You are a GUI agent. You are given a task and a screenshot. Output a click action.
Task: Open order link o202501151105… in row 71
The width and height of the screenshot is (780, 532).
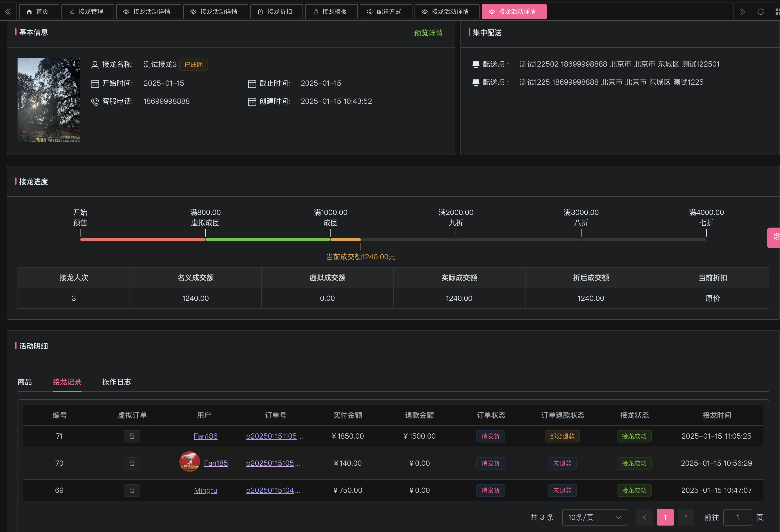coord(275,436)
